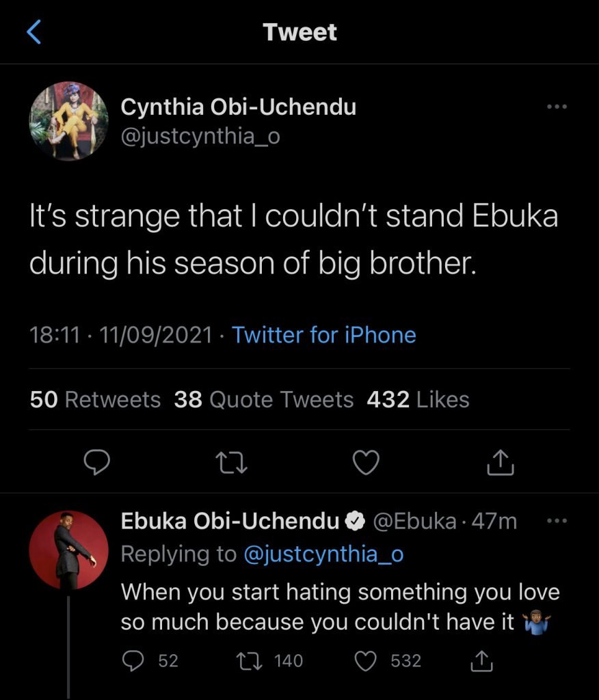Open reply icon on Ebuka's tweet
This screenshot has height=700, width=599.
tap(133, 660)
